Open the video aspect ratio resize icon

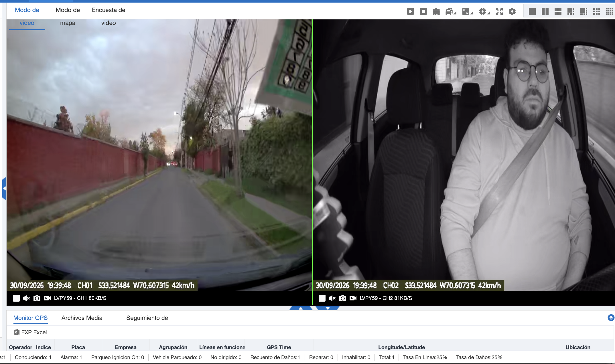(x=468, y=11)
